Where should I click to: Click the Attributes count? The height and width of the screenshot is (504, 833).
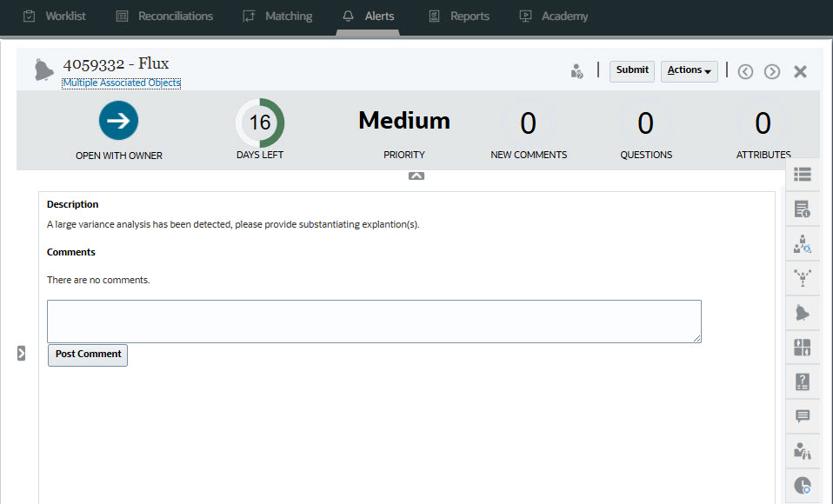(763, 123)
